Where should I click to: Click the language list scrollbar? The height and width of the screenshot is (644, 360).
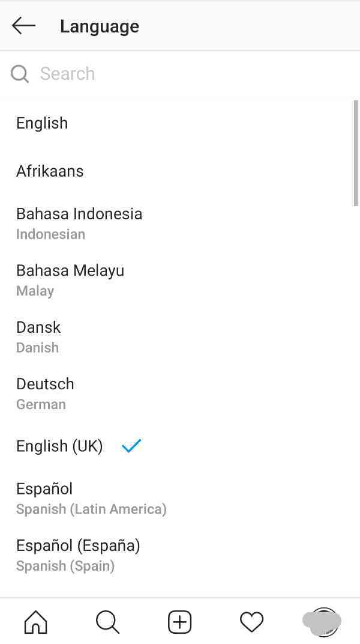(355, 153)
